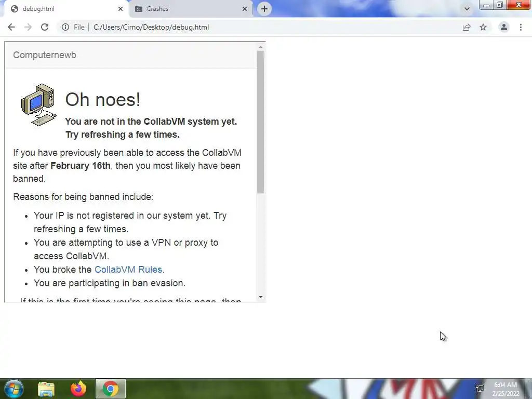Screen dimensions: 532x399
Task: Click the frame's scroll up arrow
Action: coord(260,47)
